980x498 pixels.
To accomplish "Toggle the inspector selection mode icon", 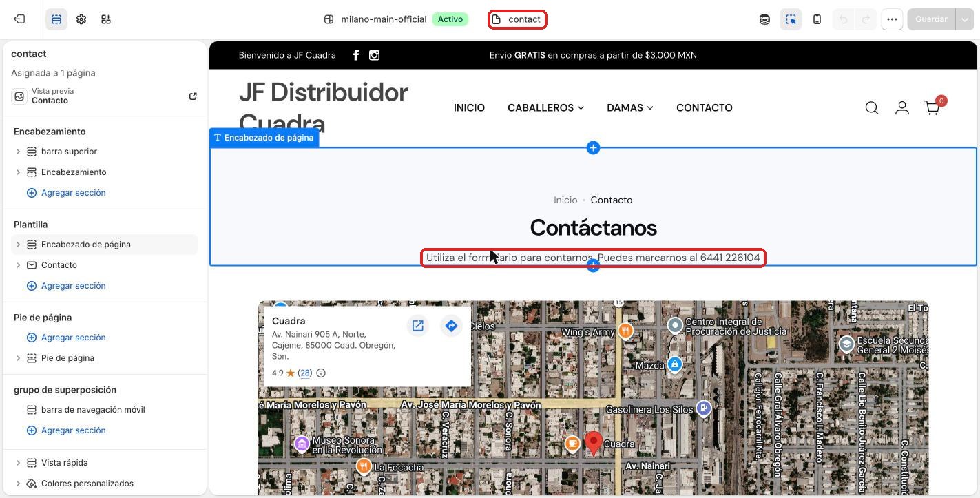I will (791, 19).
